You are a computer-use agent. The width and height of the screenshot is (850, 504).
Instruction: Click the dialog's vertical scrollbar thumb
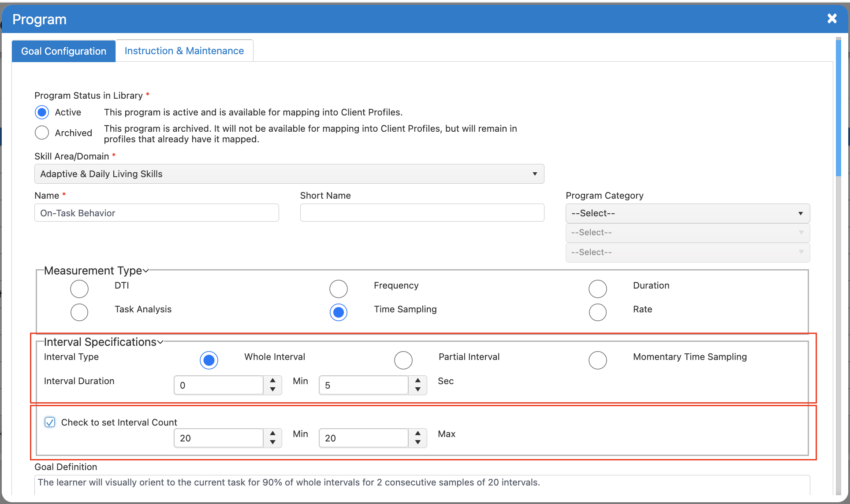point(838,108)
